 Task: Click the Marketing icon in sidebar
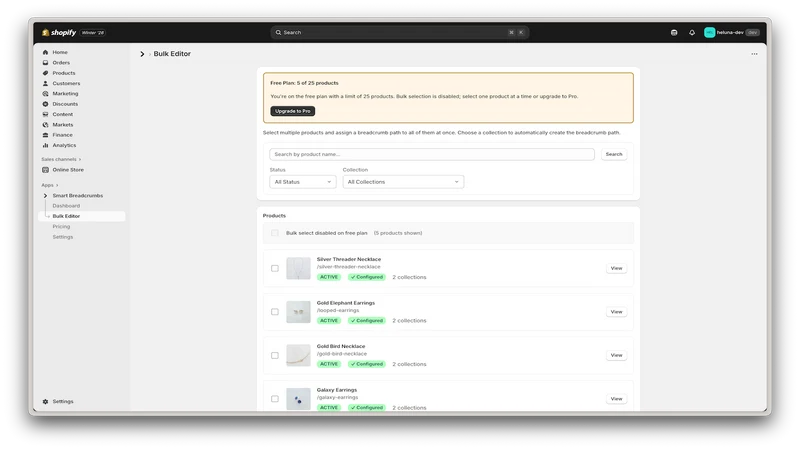pos(45,94)
